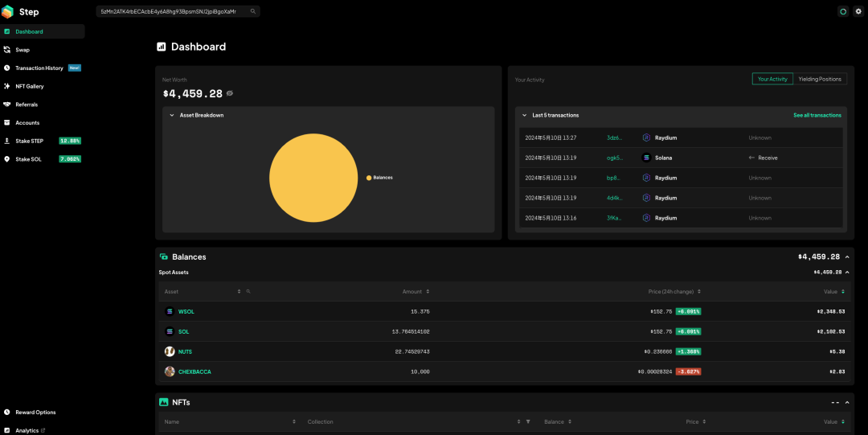The image size is (868, 435).
Task: Click the green status circle icon
Action: point(842,12)
